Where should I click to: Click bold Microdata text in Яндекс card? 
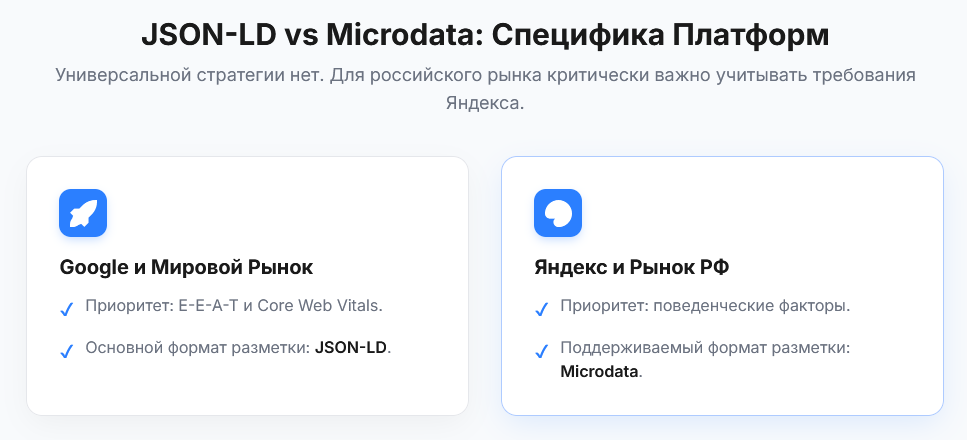(599, 372)
